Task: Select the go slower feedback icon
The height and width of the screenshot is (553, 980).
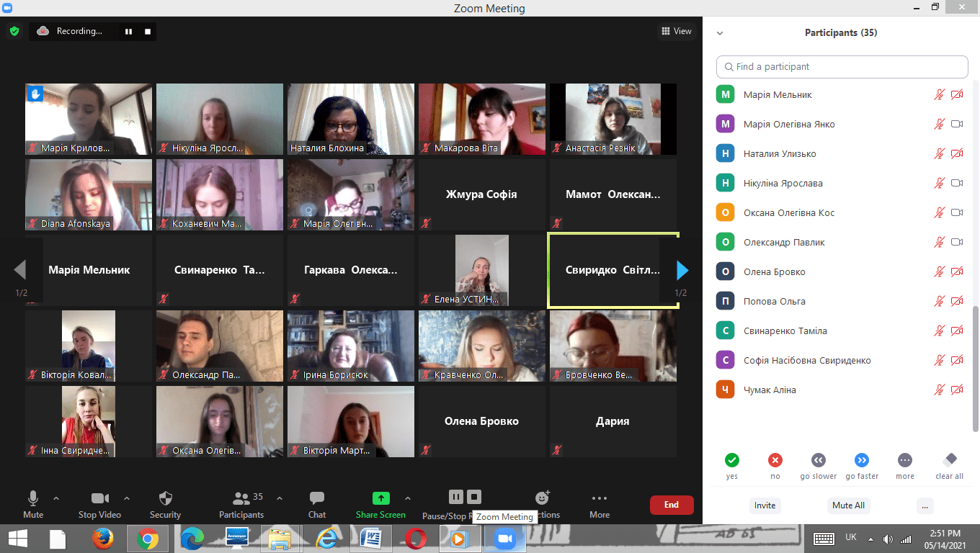Action: 818,460
